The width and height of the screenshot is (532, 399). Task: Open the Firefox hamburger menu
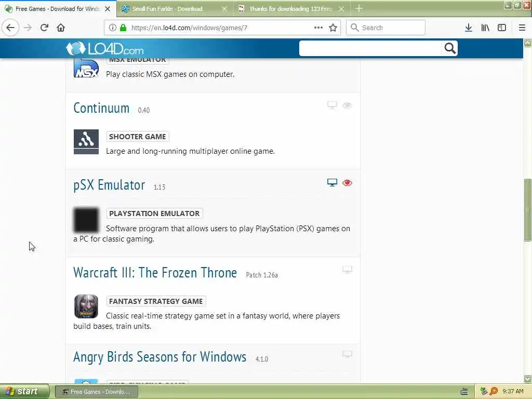522,28
